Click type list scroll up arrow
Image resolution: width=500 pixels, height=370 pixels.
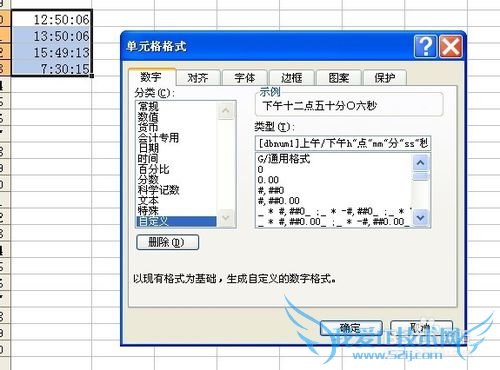[x=421, y=163]
